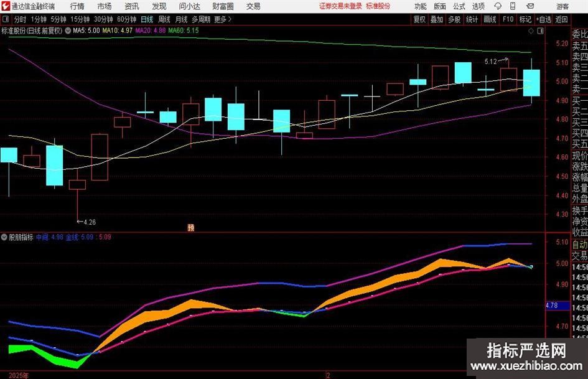The height and width of the screenshot is (379, 588).
Task: Open the 版面 menu
Action: click(439, 6)
